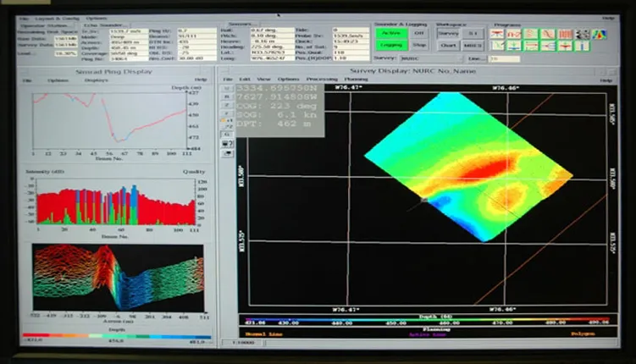Screen dimensions: 636x364
Task: Open Help menu in Simrad Ping Display
Action: (x=201, y=80)
